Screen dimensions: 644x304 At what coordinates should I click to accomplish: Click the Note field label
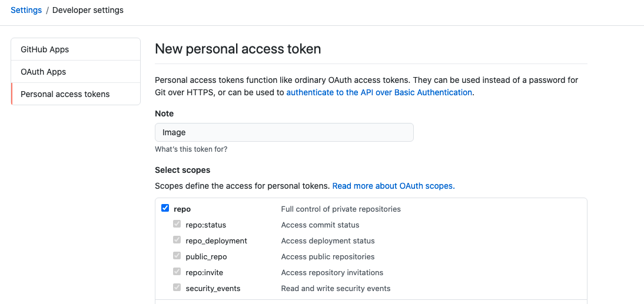click(164, 113)
